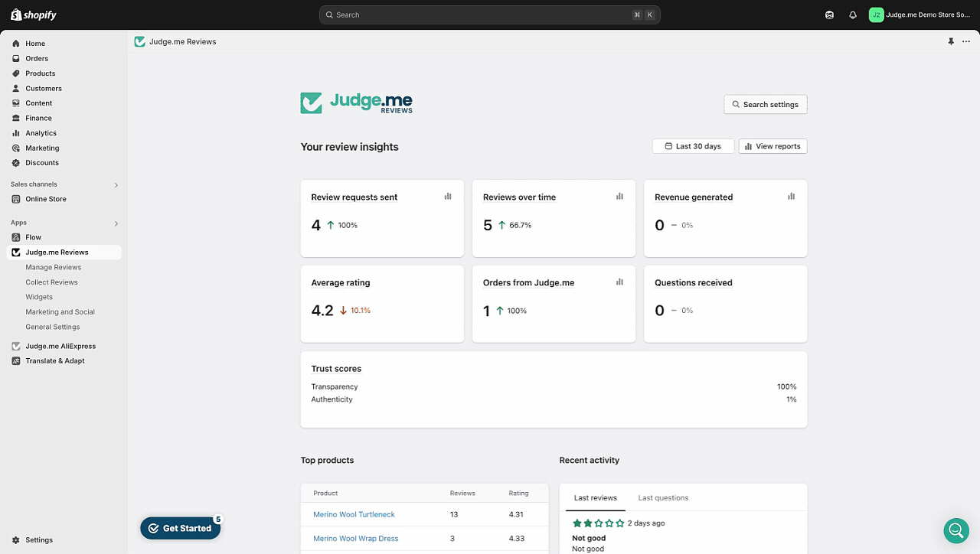Click the Judge.me Reviews title in the app header
This screenshot has width=980, height=554.
click(x=183, y=41)
